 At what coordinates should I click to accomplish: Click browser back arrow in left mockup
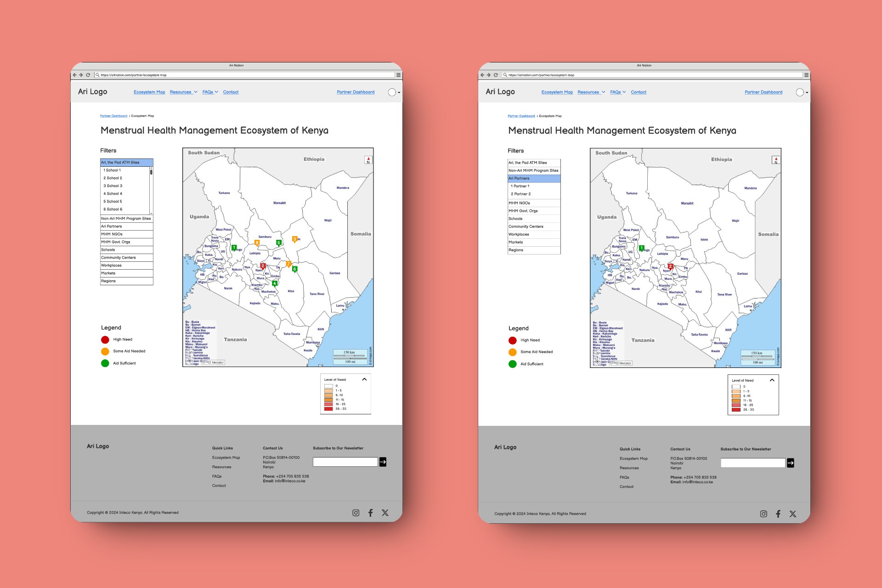tap(74, 75)
